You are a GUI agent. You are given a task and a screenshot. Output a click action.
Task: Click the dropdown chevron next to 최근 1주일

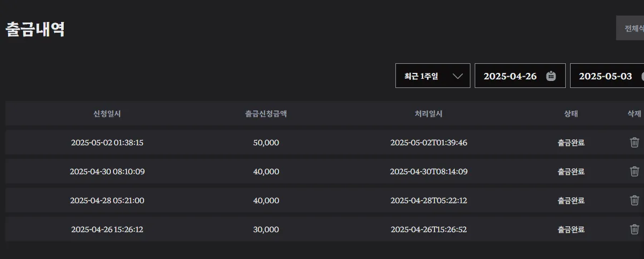point(458,76)
